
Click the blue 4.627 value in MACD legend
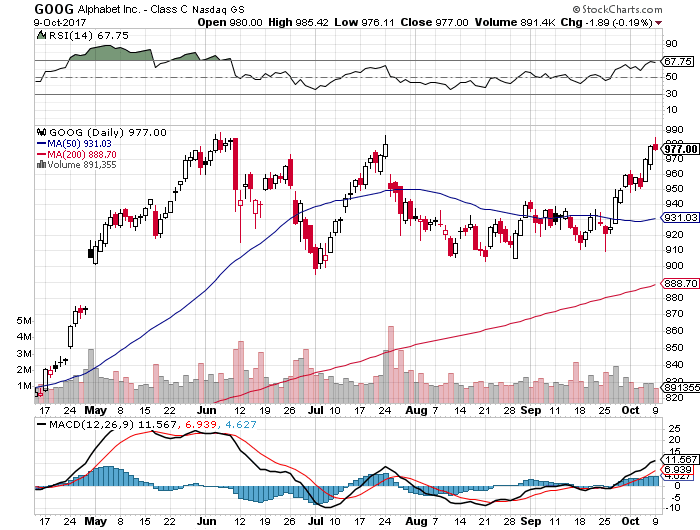241,424
